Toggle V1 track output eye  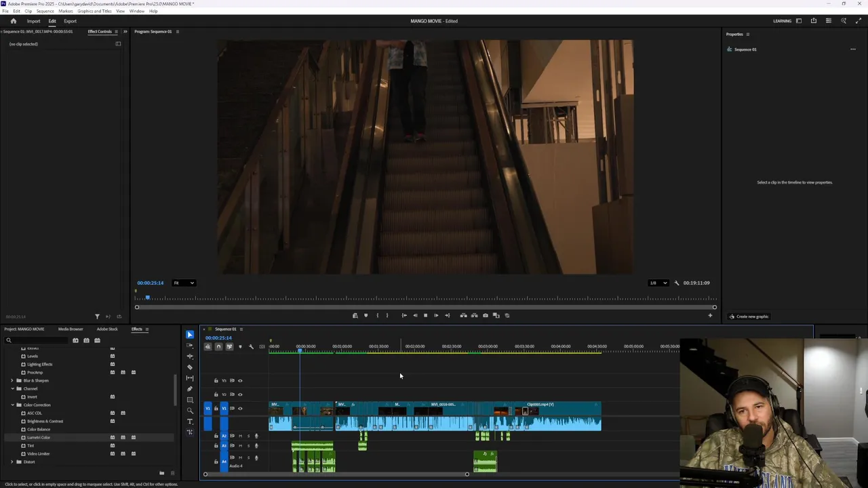click(x=240, y=409)
